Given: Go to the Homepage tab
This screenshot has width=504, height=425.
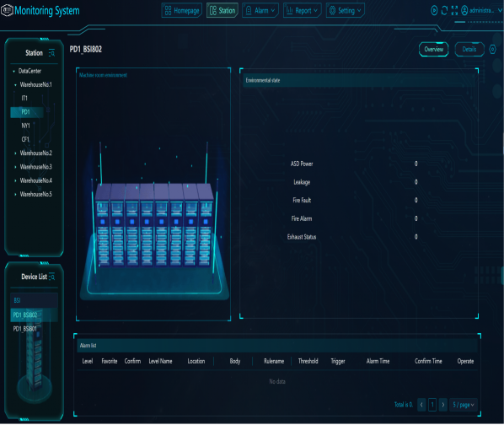Looking at the screenshot, I should click(x=181, y=11).
